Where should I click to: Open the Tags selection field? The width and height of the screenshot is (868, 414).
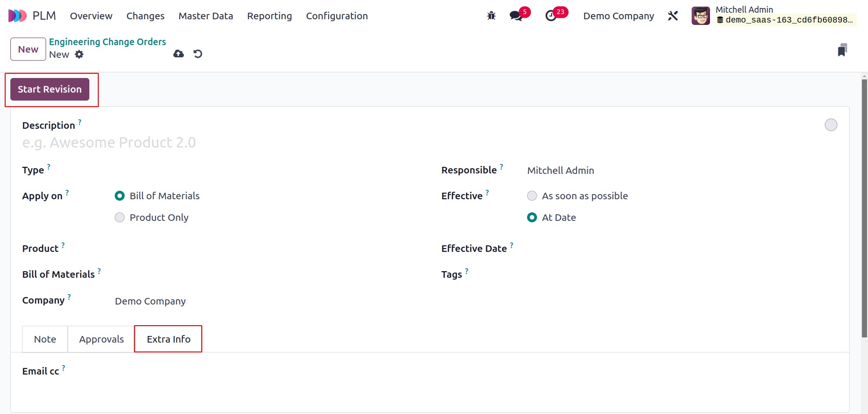[x=682, y=275]
